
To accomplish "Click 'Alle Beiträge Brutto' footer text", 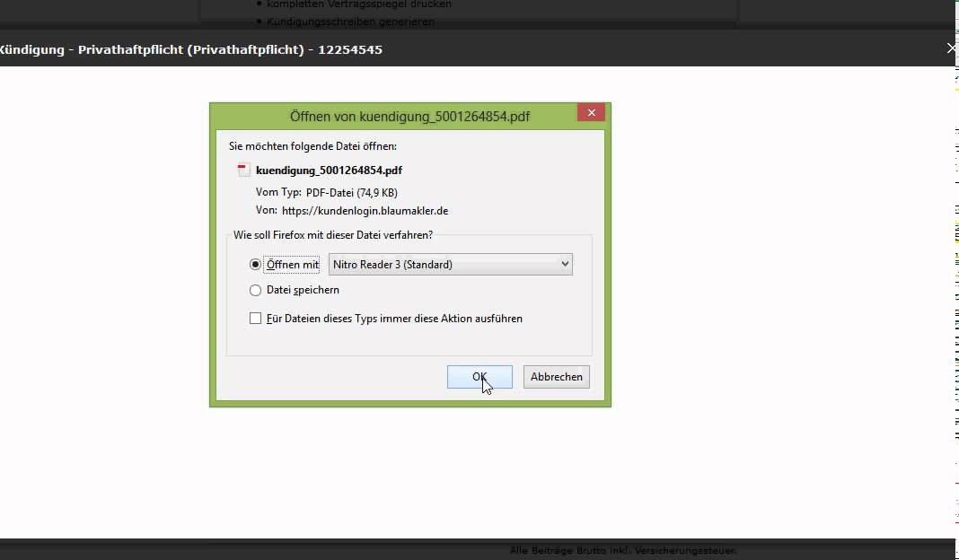I will tap(622, 551).
